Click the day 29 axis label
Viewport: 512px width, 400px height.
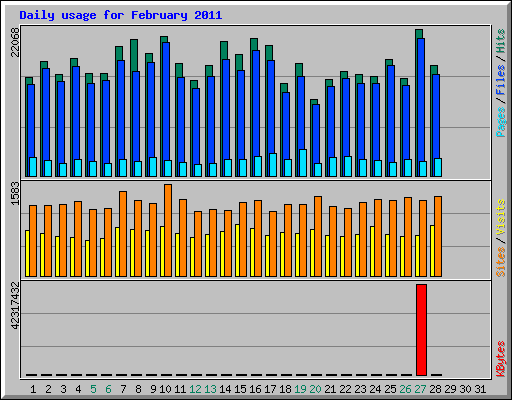pyautogui.click(x=450, y=389)
